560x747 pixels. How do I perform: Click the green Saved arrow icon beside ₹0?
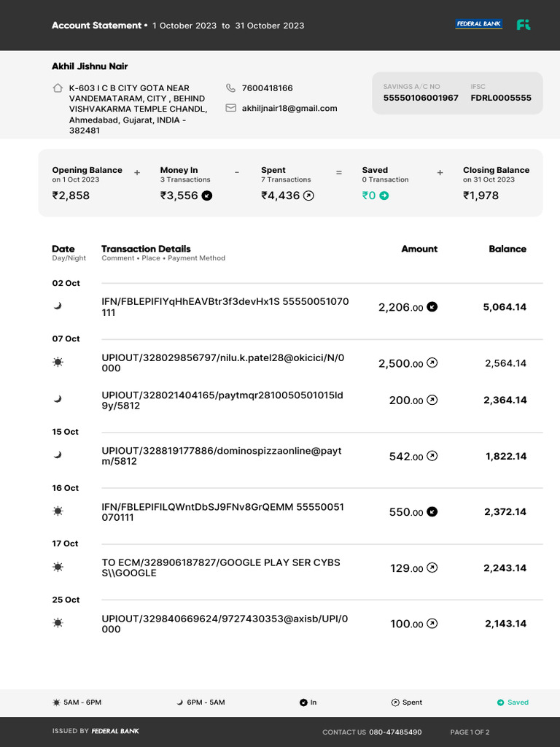coord(384,196)
